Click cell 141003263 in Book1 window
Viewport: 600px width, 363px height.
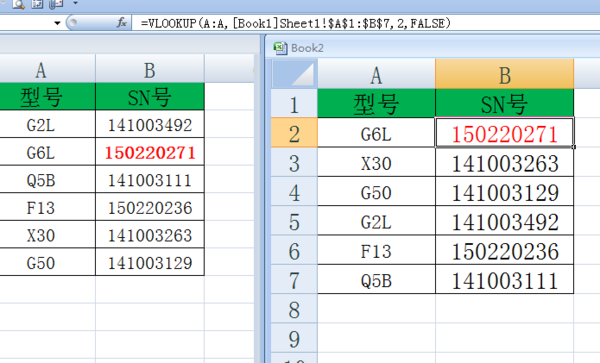[x=150, y=234]
